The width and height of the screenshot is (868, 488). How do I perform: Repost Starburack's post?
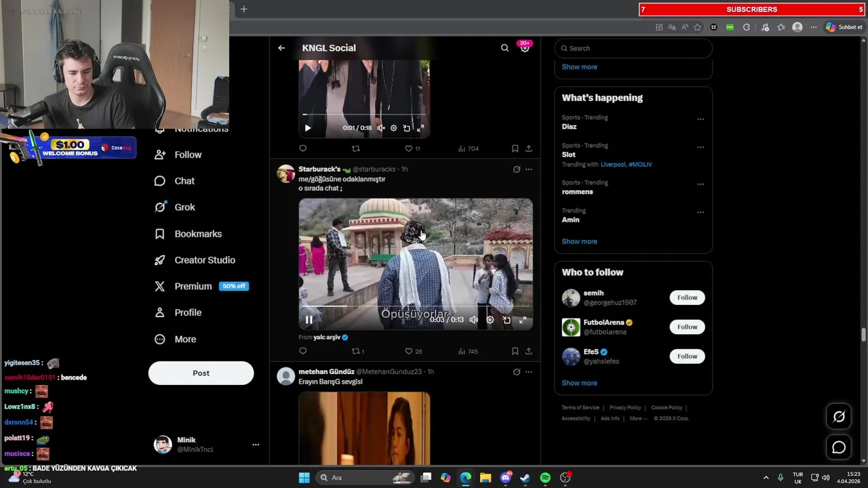357,351
